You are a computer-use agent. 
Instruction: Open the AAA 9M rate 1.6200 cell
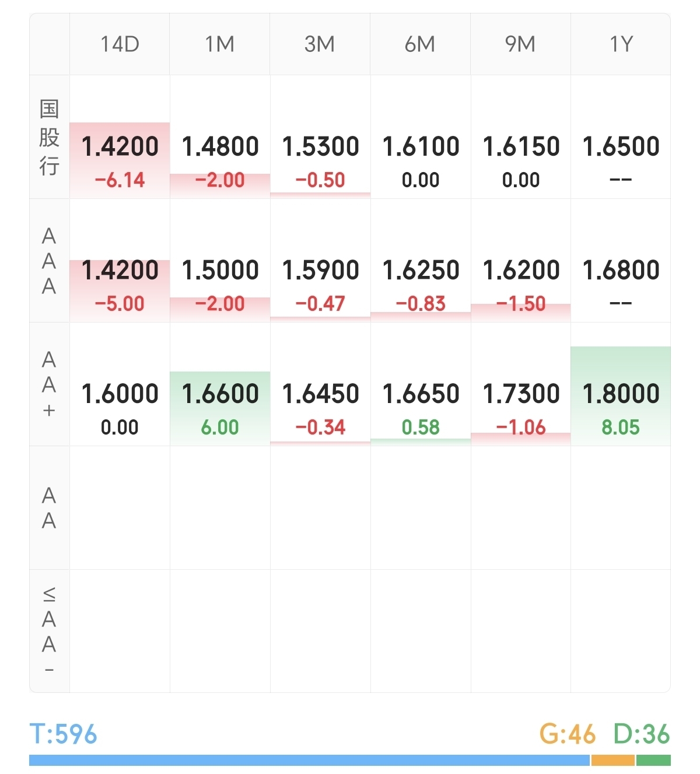pos(520,281)
